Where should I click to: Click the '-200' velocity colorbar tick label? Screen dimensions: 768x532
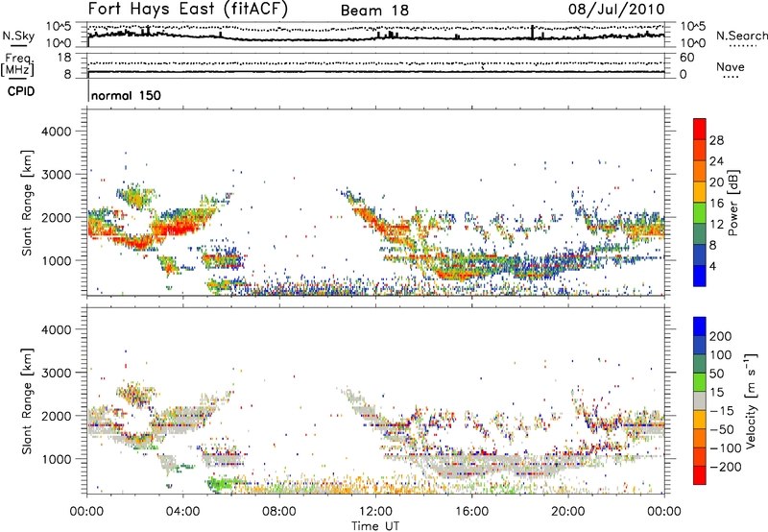pos(726,467)
